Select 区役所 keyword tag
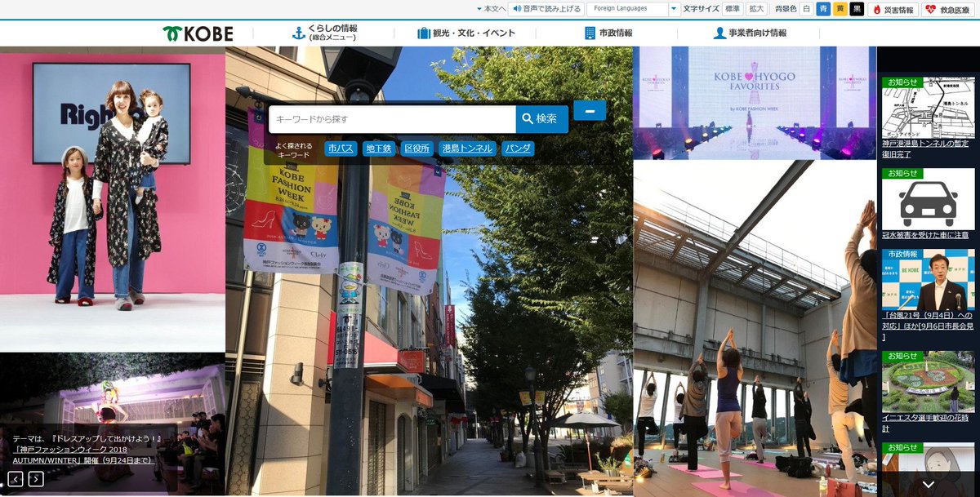The image size is (980, 497). [416, 149]
